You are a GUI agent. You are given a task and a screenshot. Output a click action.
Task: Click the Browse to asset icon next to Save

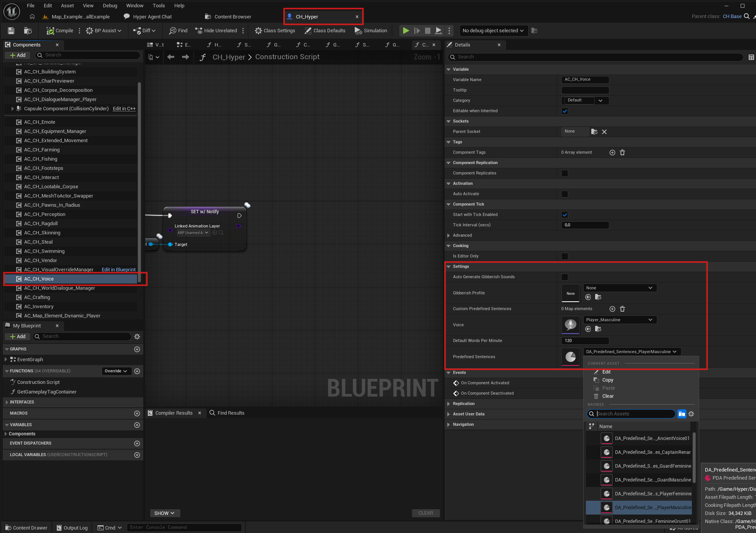click(28, 31)
